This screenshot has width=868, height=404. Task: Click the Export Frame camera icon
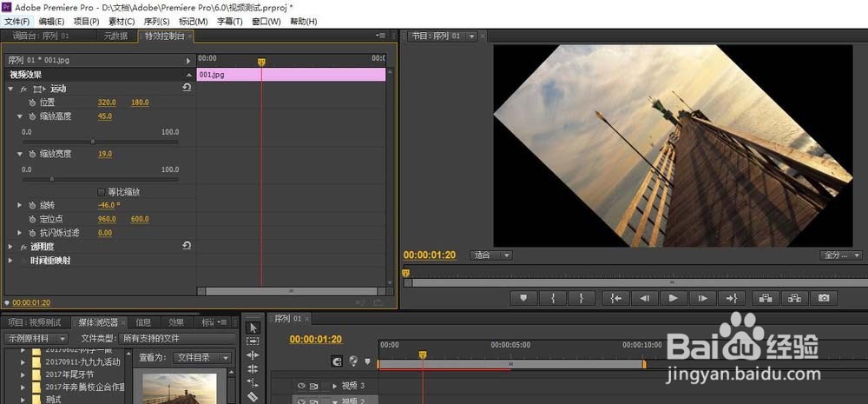pyautogui.click(x=824, y=298)
